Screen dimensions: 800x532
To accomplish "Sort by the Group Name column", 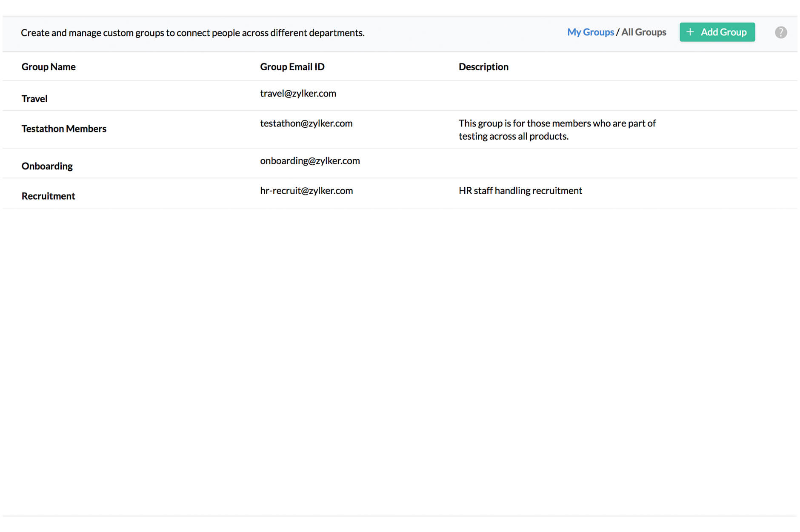I will pos(49,66).
